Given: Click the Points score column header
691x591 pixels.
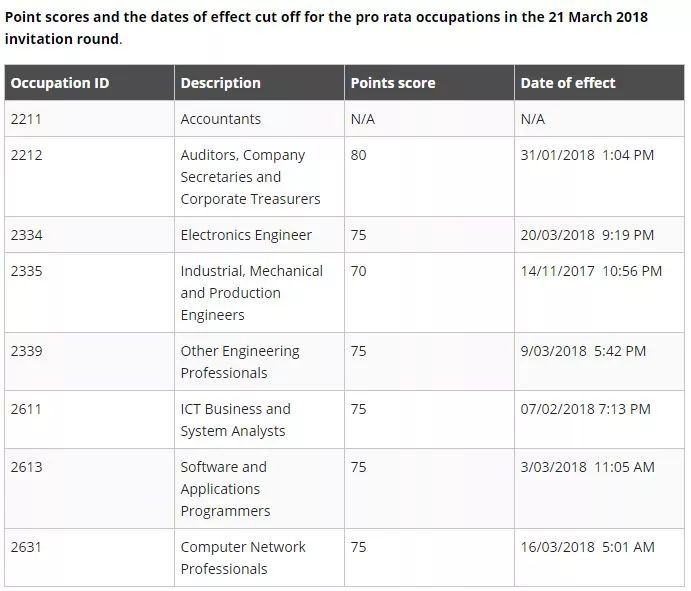Looking at the screenshot, I should click(429, 83).
